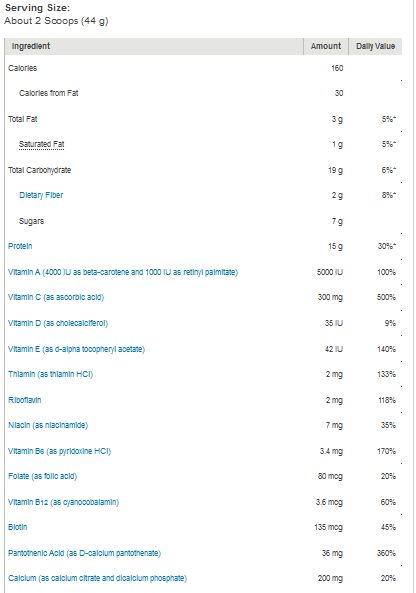Open Niacin (as niacinamide) link
This screenshot has height=593, width=416.
pyautogui.click(x=48, y=425)
